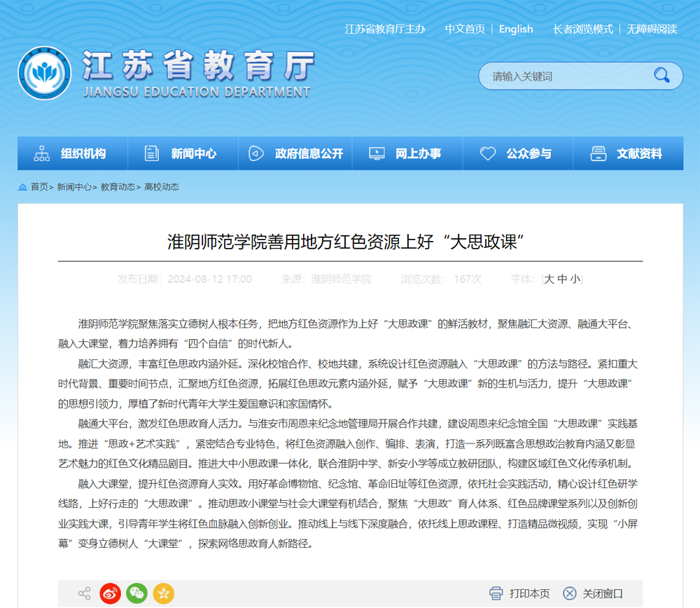
Task: Open the 组织机构 menu
Action: 73,153
